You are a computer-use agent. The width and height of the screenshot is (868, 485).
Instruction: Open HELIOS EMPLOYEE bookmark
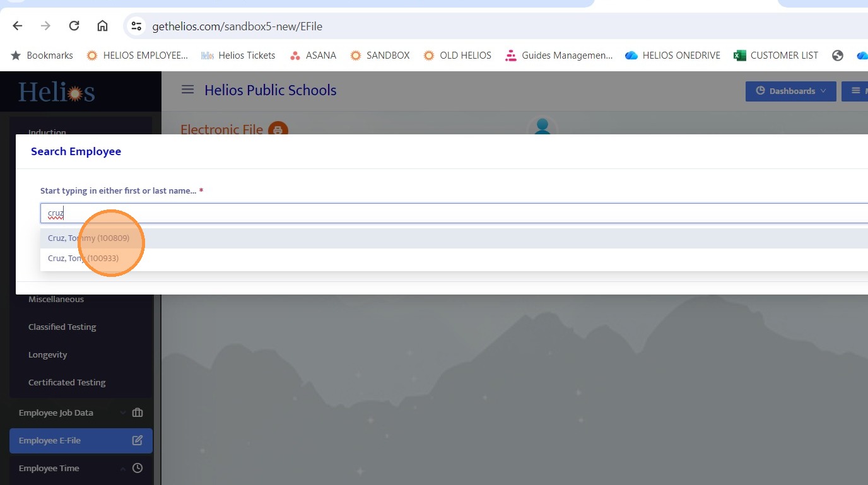point(137,56)
